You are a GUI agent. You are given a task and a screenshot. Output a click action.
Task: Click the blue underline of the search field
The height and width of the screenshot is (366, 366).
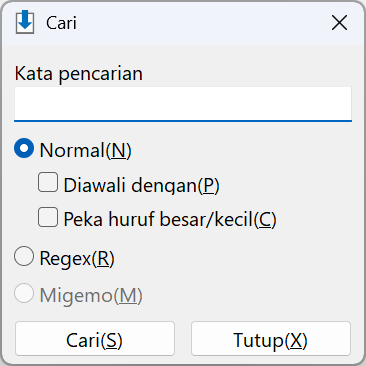click(x=183, y=121)
